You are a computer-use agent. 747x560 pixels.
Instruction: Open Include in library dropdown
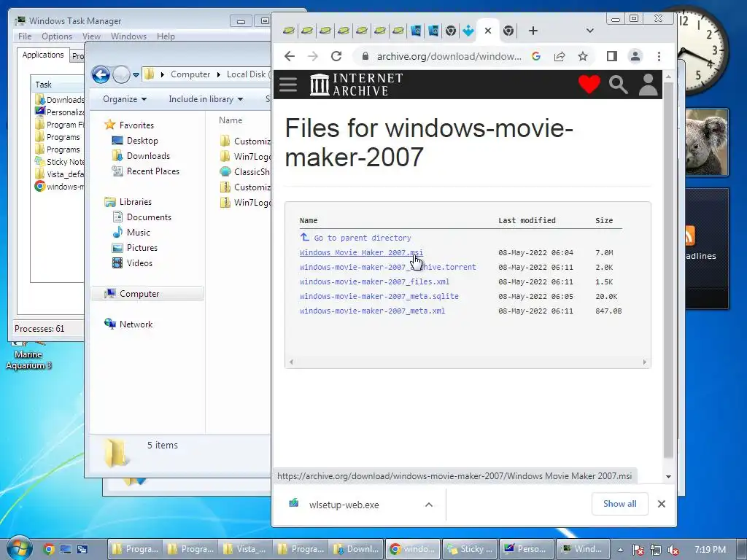pos(206,99)
